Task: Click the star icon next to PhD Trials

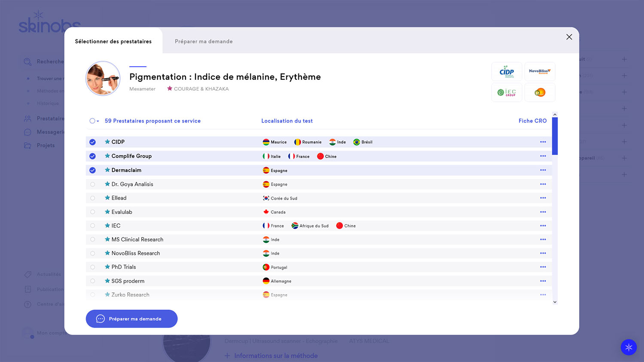Action: [107, 267]
